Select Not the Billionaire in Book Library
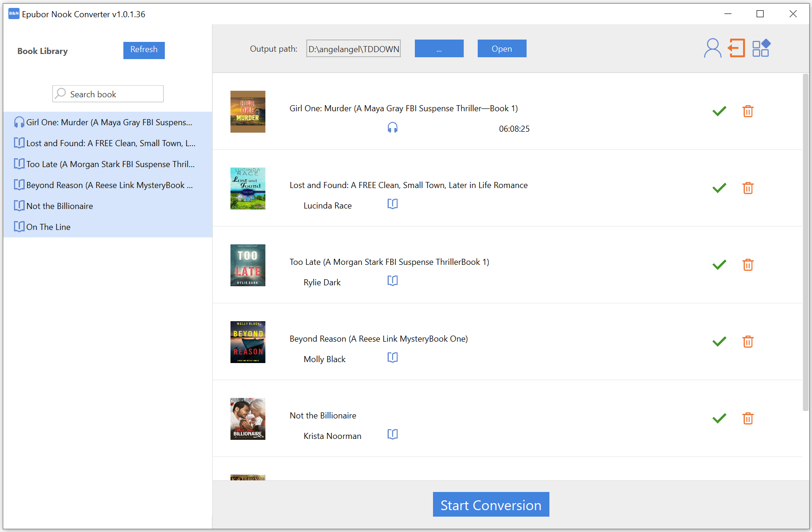Image resolution: width=812 pixels, height=532 pixels. tap(108, 206)
